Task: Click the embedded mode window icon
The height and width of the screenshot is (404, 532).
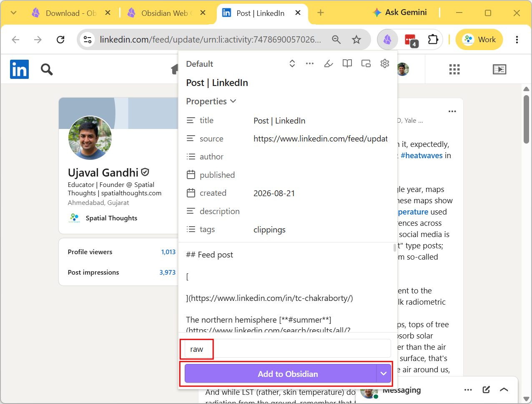Action: tap(366, 63)
